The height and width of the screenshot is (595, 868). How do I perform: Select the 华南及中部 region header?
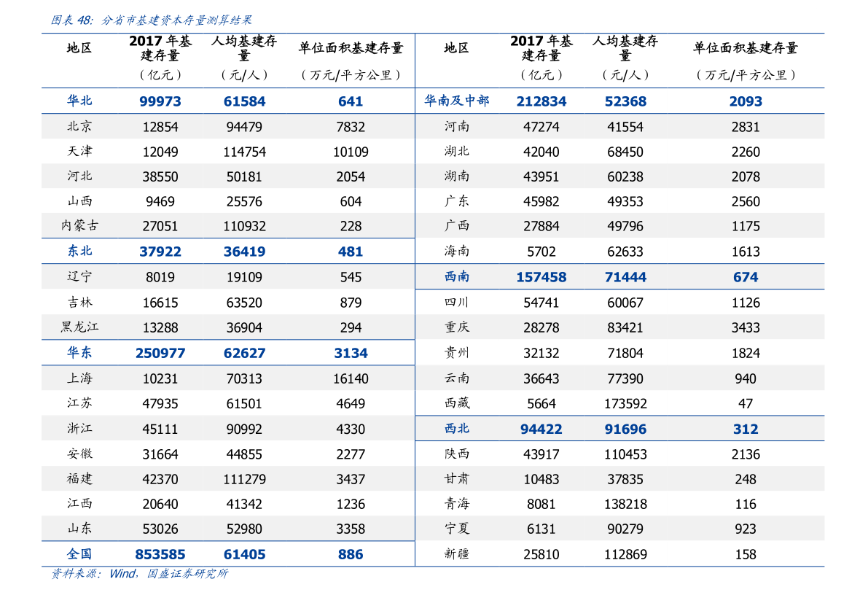pos(457,101)
